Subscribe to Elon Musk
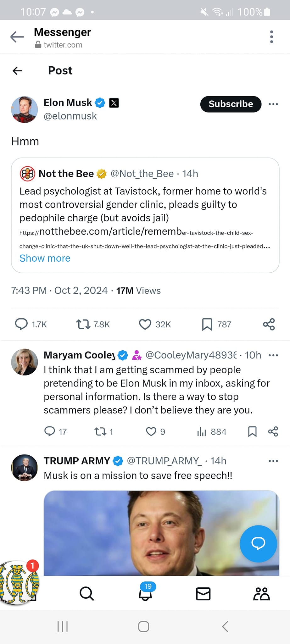290x644 pixels. tap(231, 104)
